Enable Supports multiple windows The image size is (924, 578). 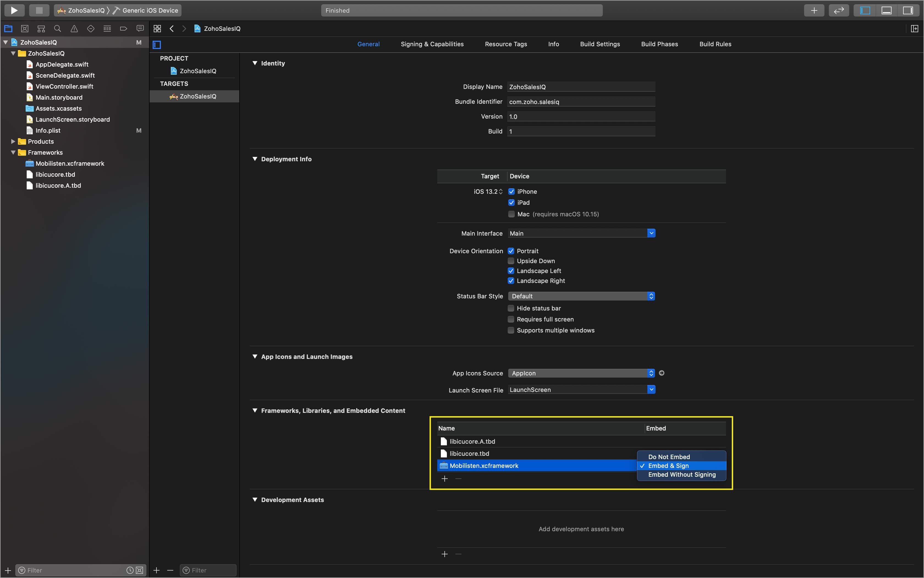click(x=511, y=330)
